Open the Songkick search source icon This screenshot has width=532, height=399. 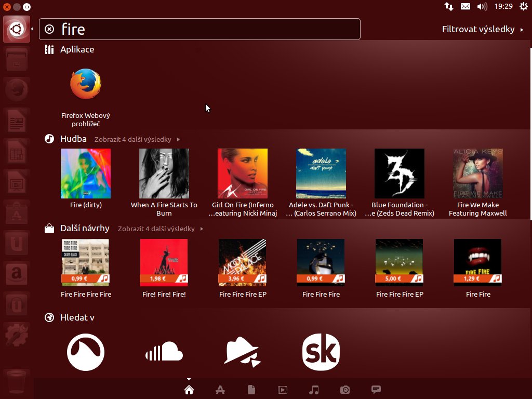pos(321,352)
